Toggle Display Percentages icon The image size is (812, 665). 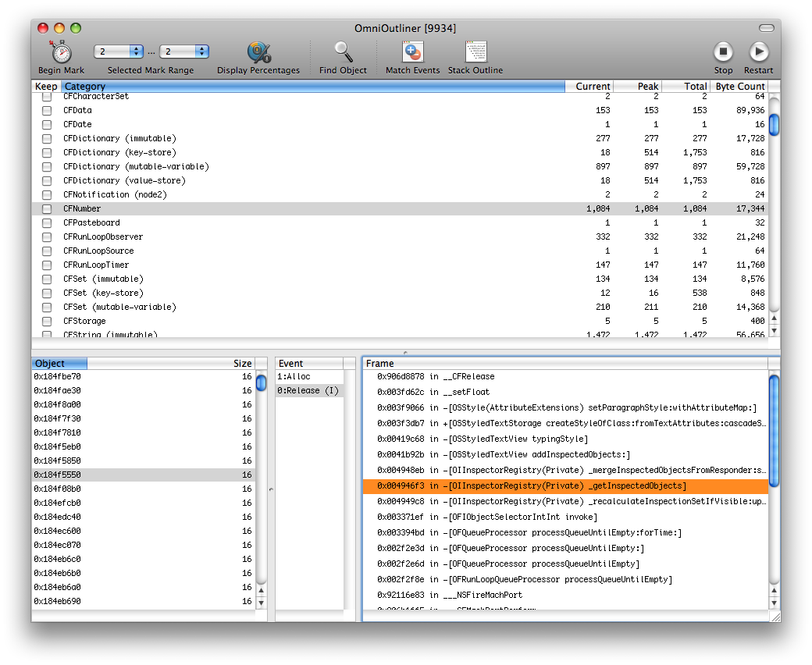tap(258, 52)
